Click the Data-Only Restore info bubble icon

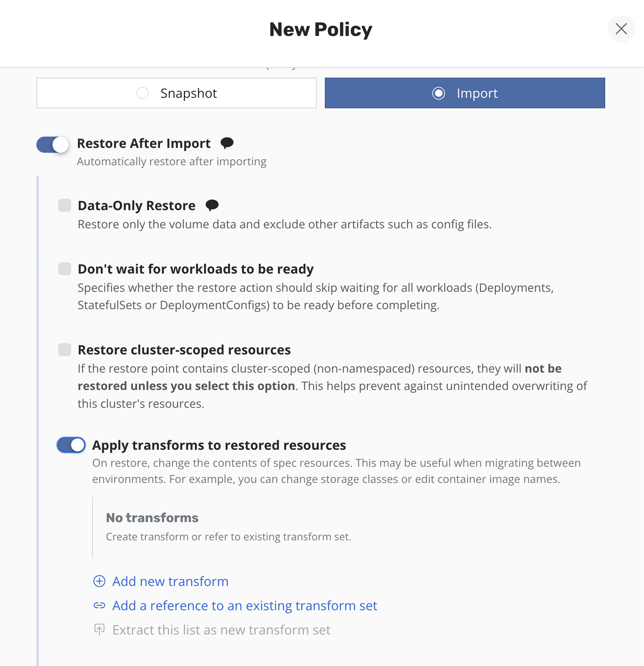click(x=212, y=205)
